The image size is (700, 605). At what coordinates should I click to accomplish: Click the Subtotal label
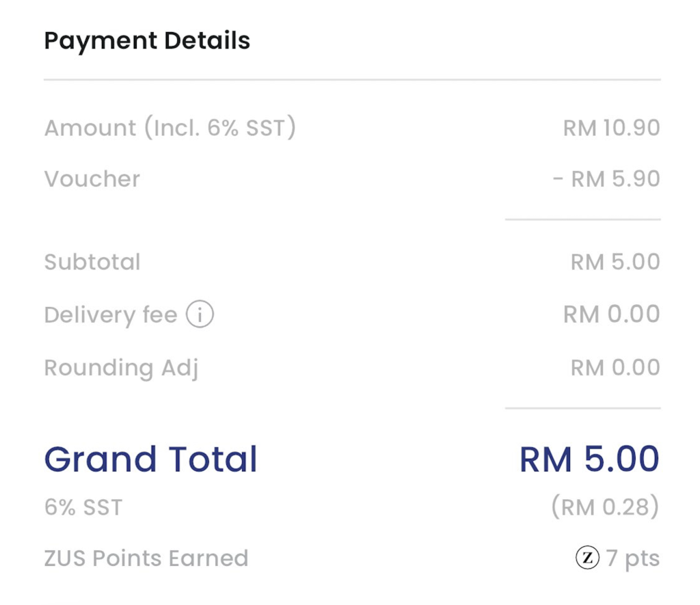pyautogui.click(x=92, y=262)
